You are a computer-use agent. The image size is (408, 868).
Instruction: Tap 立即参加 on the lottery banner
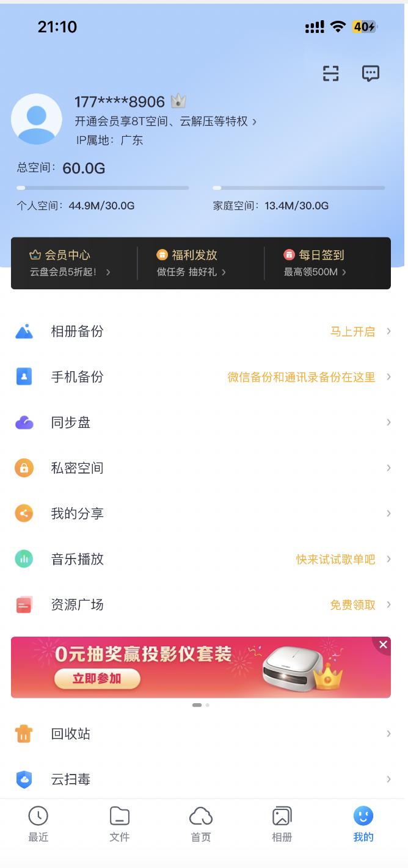click(97, 679)
